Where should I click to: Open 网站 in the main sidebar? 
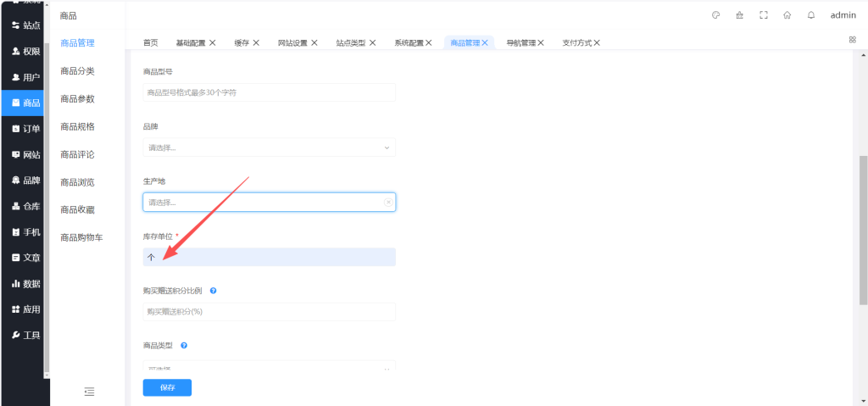(25, 154)
